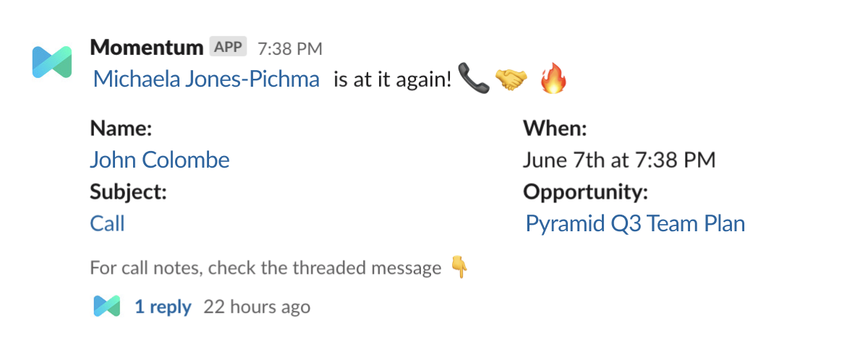Click the When field label
The image size is (868, 344).
pyautogui.click(x=554, y=129)
